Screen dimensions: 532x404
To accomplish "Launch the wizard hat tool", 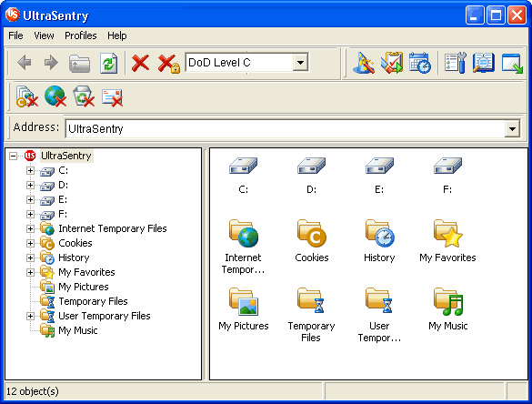I will [364, 63].
